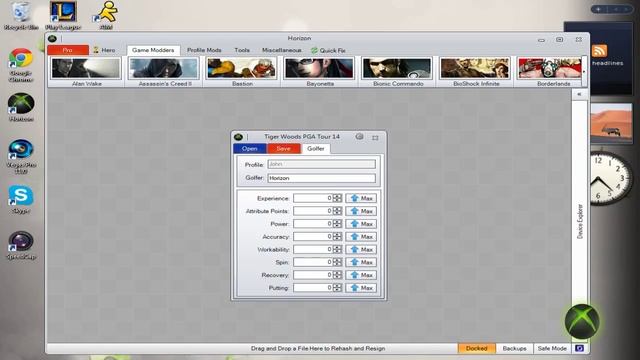Select the Bastion game modder
Viewport: 640px width, 360px height.
(x=242, y=72)
